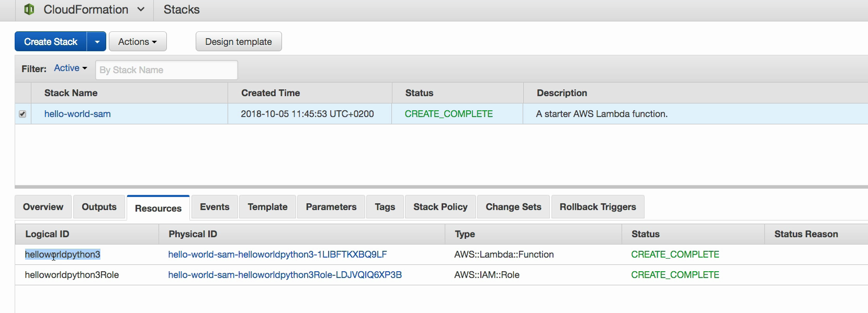This screenshot has width=868, height=313.
Task: Click the IAM role's CREATE_COMPLETE status
Action: pos(675,275)
